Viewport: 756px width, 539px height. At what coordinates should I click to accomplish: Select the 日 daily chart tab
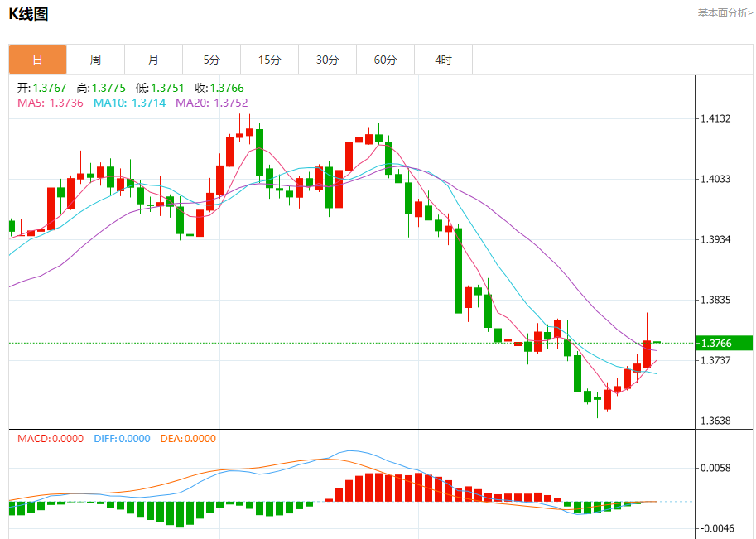click(x=37, y=60)
